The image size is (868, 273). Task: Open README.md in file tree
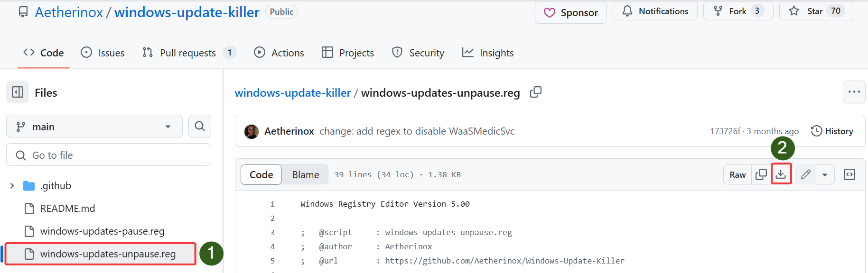pos(68,209)
